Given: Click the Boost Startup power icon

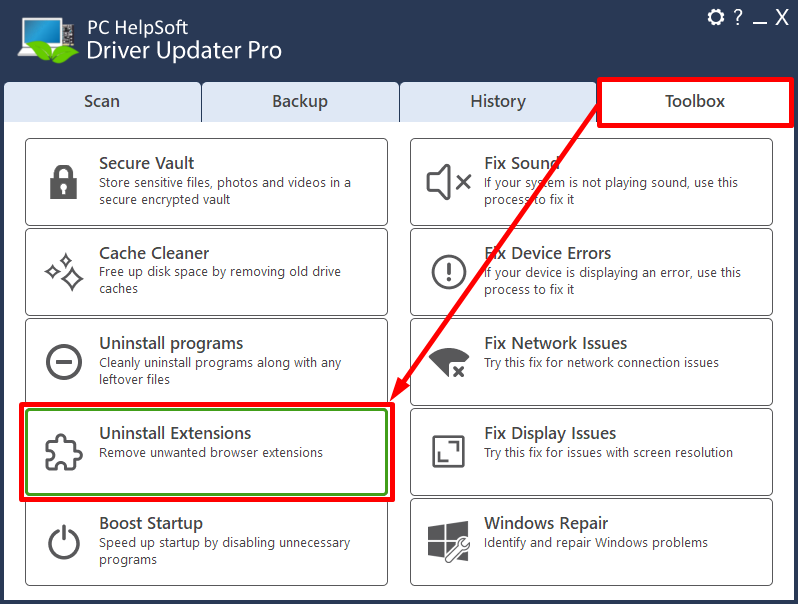Looking at the screenshot, I should pyautogui.click(x=64, y=542).
